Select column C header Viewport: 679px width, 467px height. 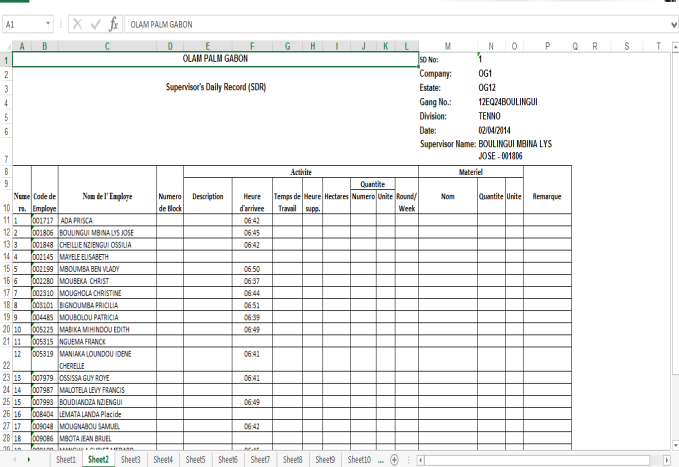point(107,46)
